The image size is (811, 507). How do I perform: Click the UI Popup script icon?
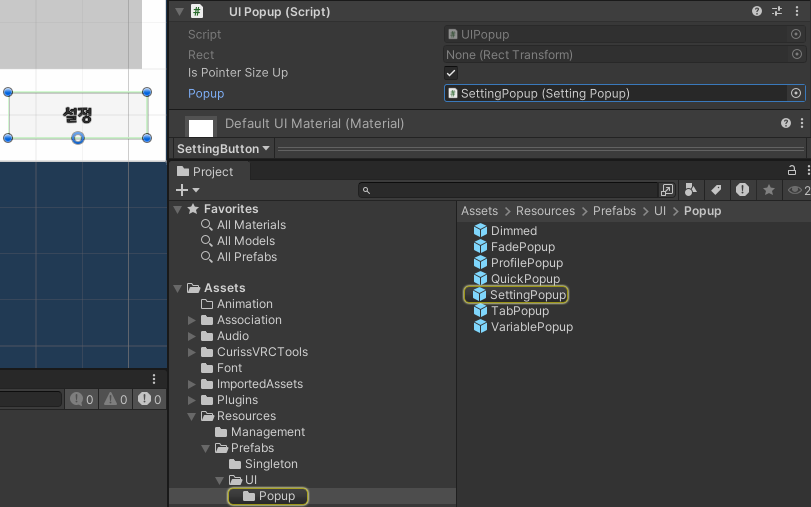coord(197,11)
